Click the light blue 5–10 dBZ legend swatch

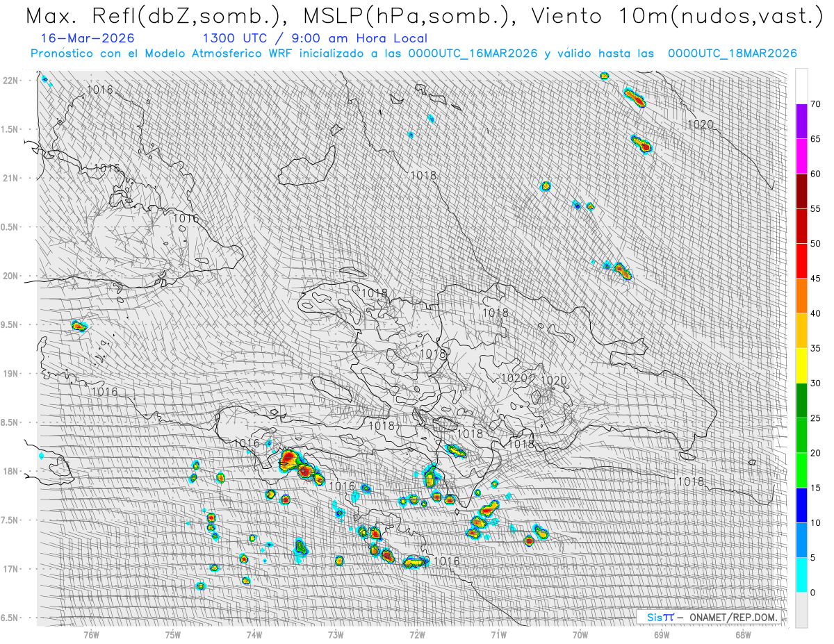801,540
